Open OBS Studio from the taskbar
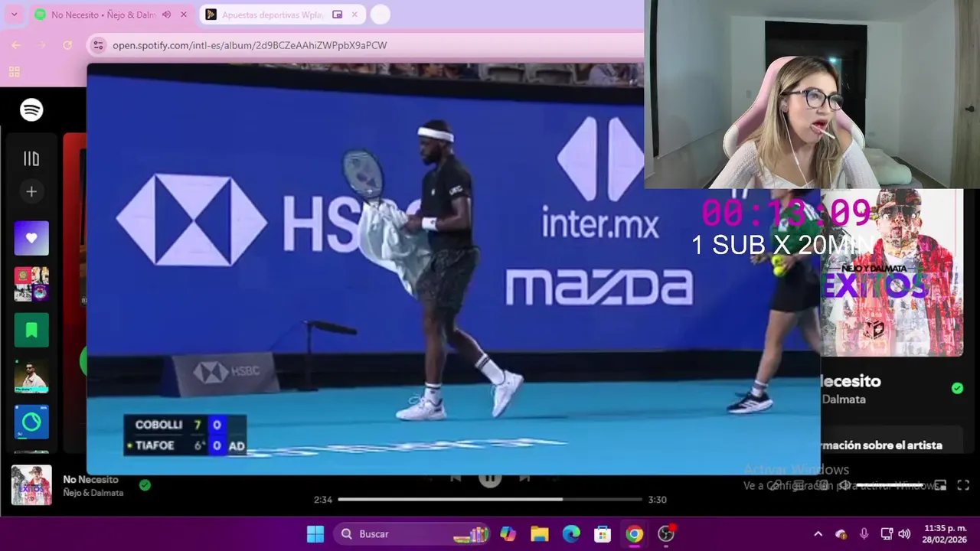980x551 pixels. 666,534
